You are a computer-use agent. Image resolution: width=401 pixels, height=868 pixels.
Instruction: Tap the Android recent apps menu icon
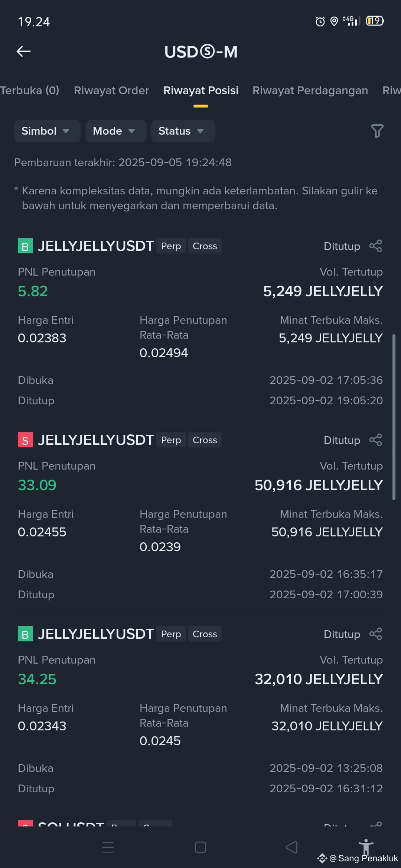108,847
